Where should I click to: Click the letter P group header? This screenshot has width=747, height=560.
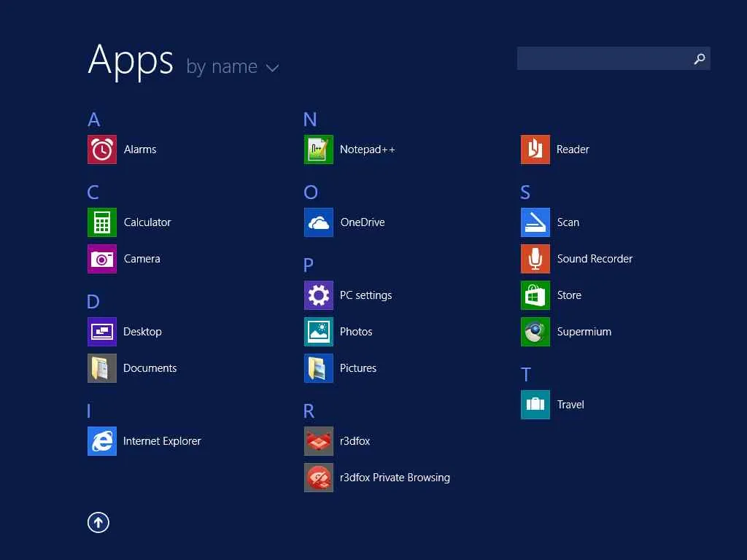click(x=309, y=265)
